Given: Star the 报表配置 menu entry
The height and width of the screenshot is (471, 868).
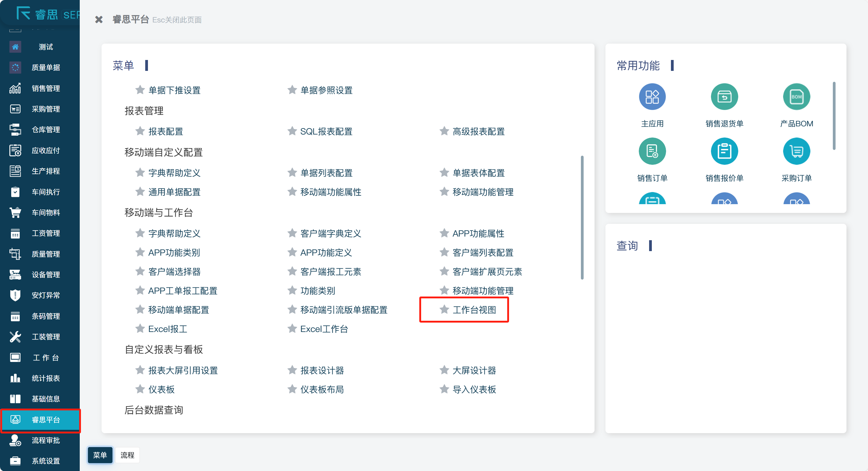Looking at the screenshot, I should 140,131.
